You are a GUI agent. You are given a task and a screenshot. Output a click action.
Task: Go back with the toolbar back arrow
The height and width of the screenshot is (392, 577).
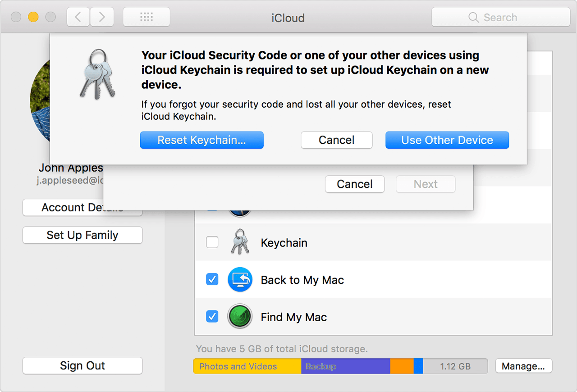(78, 17)
